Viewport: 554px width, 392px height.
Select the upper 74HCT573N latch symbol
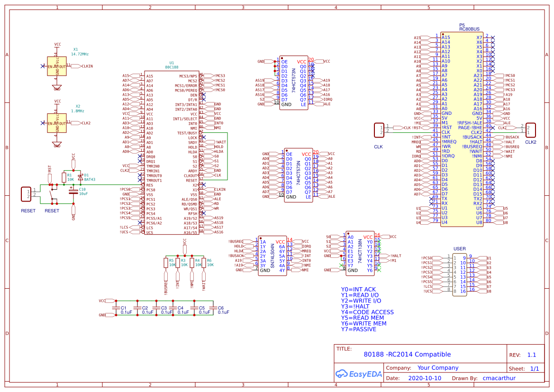[294, 83]
